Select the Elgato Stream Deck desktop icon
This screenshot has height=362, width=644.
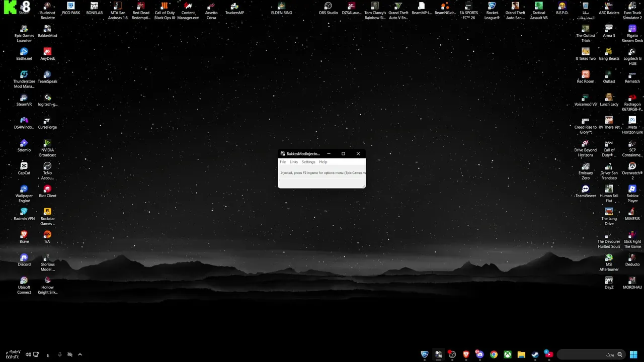click(x=632, y=34)
